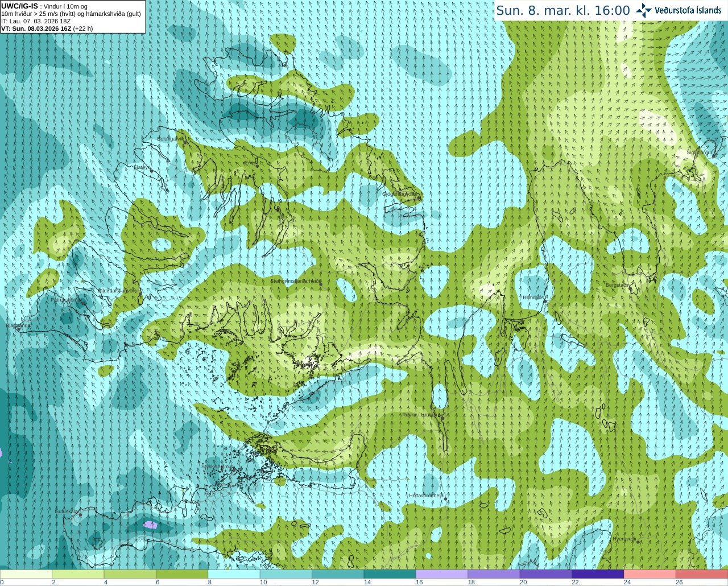Viewport: 728px width, 586px height.
Task: Click the Stykkishólmur station label
Action: click(217, 467)
